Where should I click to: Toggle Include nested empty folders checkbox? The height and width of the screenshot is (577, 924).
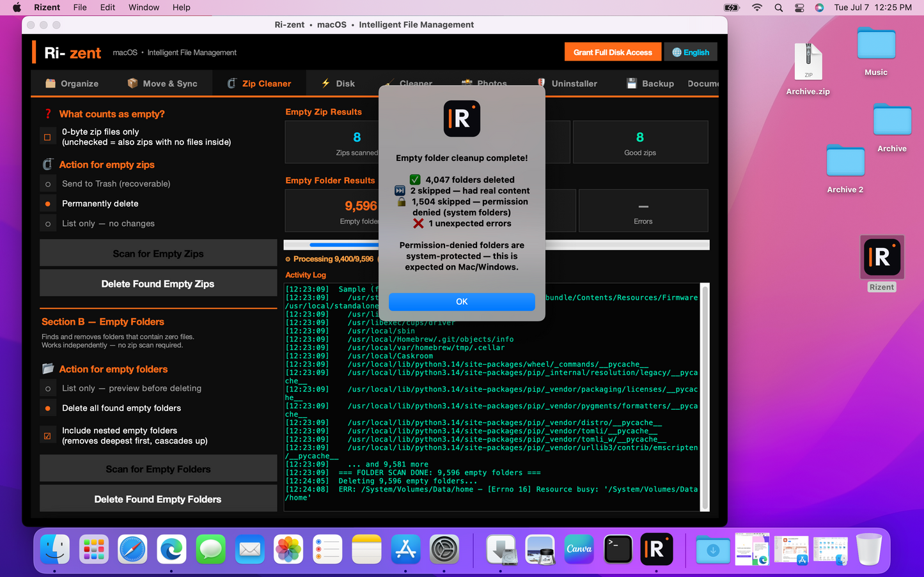pyautogui.click(x=47, y=436)
